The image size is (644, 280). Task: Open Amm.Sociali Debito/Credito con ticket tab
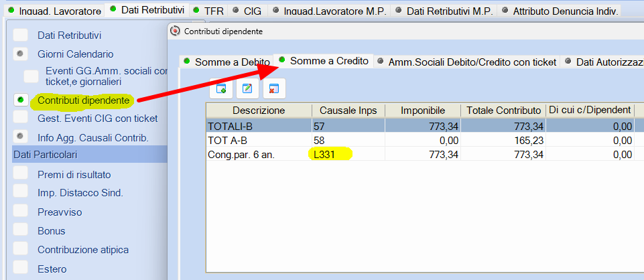tap(466, 62)
